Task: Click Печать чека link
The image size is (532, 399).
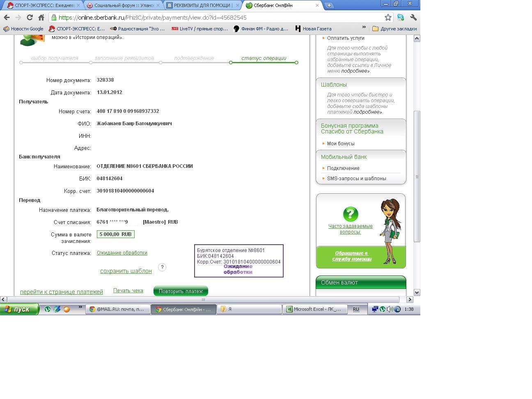Action: 128,291
